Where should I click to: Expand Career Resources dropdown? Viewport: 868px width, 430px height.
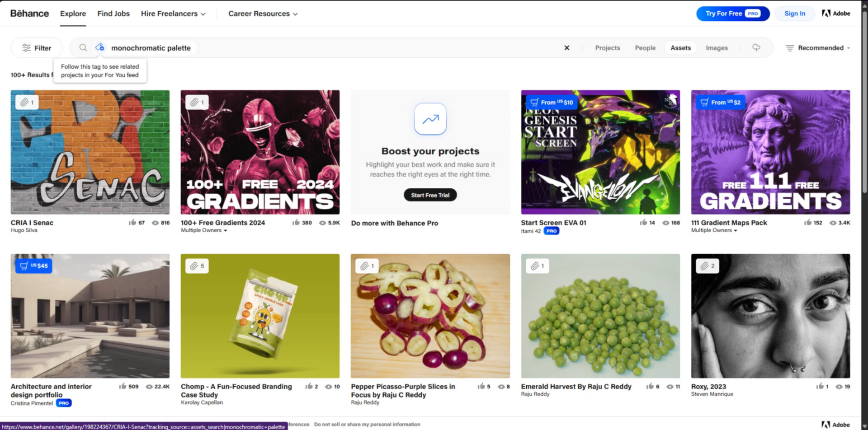[x=263, y=14]
